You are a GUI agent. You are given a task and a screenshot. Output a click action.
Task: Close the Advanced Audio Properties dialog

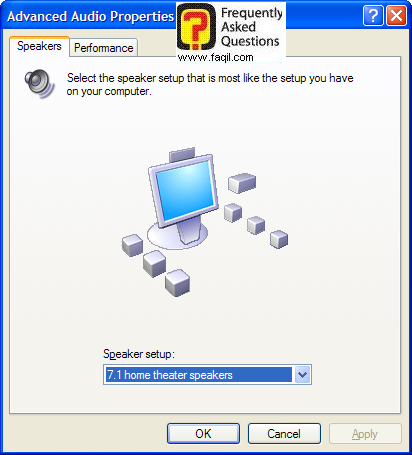[396, 15]
